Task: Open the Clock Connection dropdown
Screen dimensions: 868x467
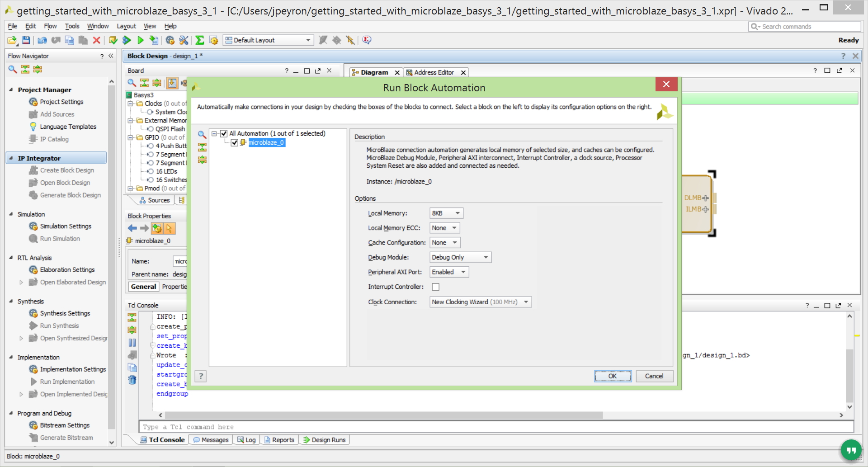Action: 481,302
